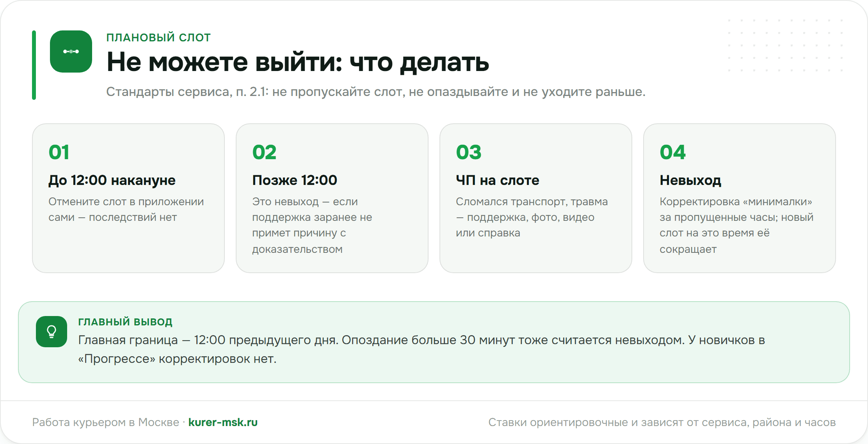Click the card title "Невыход"
Image resolution: width=868 pixels, height=444 pixels.
point(690,180)
